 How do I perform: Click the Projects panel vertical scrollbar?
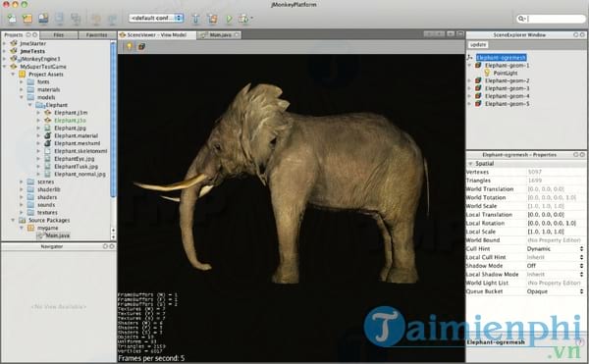[113, 120]
